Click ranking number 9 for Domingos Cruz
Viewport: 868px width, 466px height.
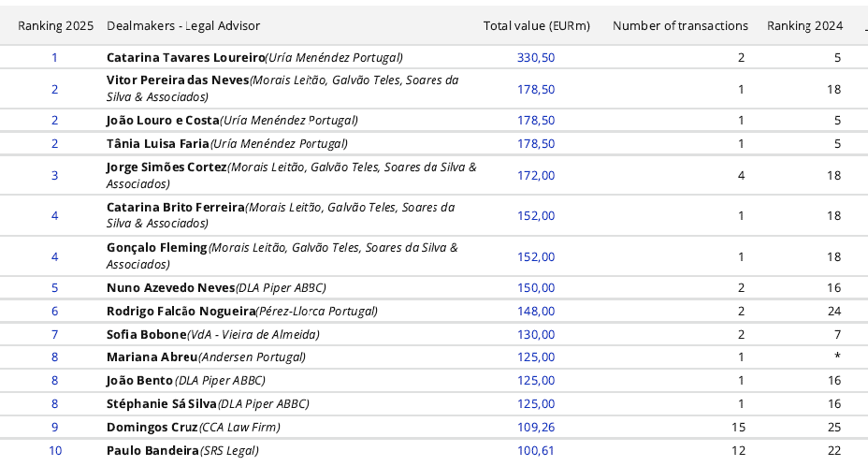[55, 428]
